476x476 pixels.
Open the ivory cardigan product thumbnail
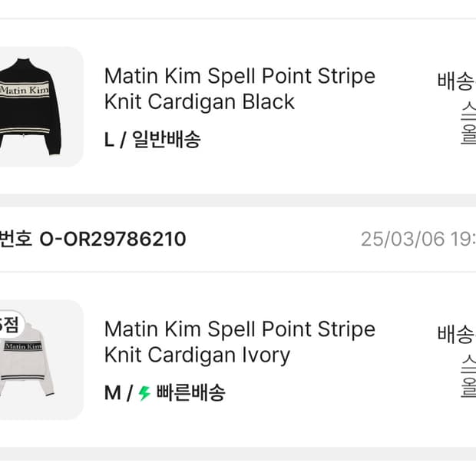click(40, 359)
